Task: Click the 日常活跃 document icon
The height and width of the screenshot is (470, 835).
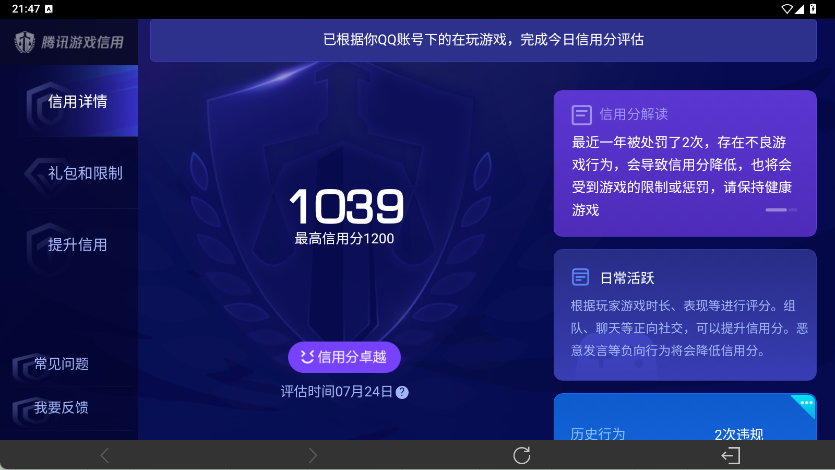Action: point(580,277)
